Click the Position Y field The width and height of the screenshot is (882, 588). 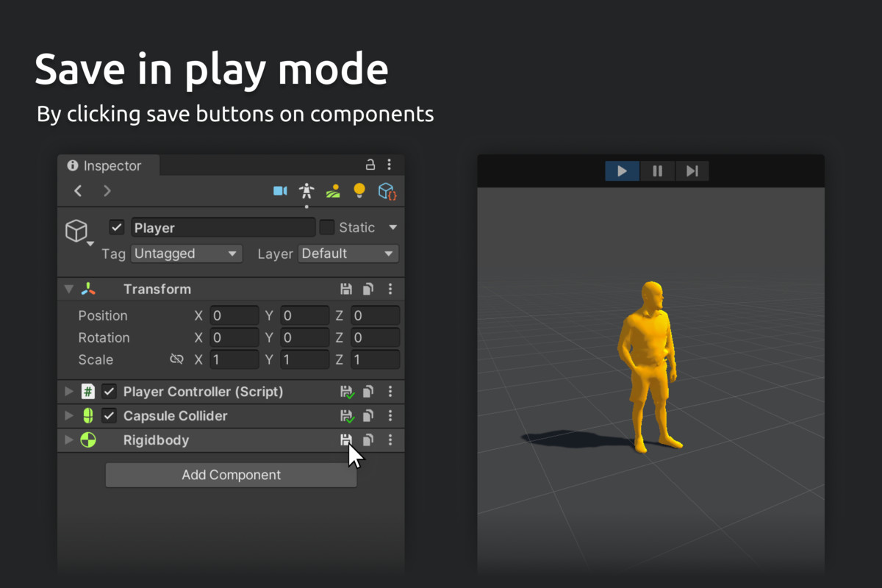point(305,316)
